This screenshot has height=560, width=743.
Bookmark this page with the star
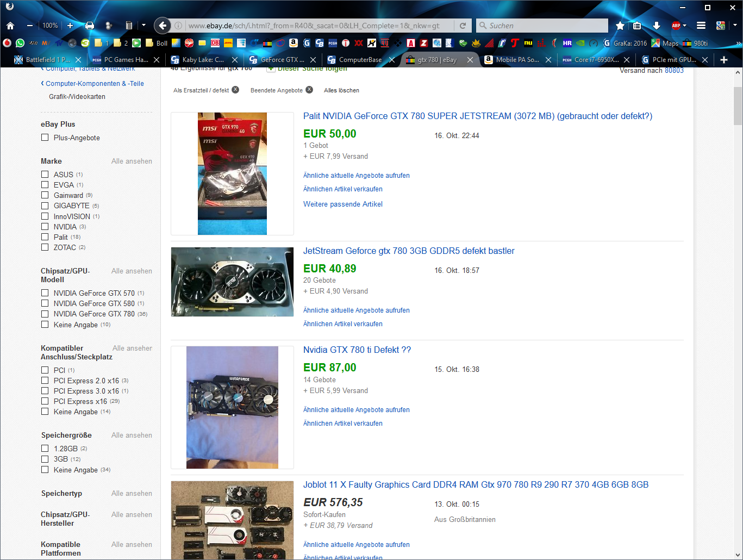click(x=620, y=26)
